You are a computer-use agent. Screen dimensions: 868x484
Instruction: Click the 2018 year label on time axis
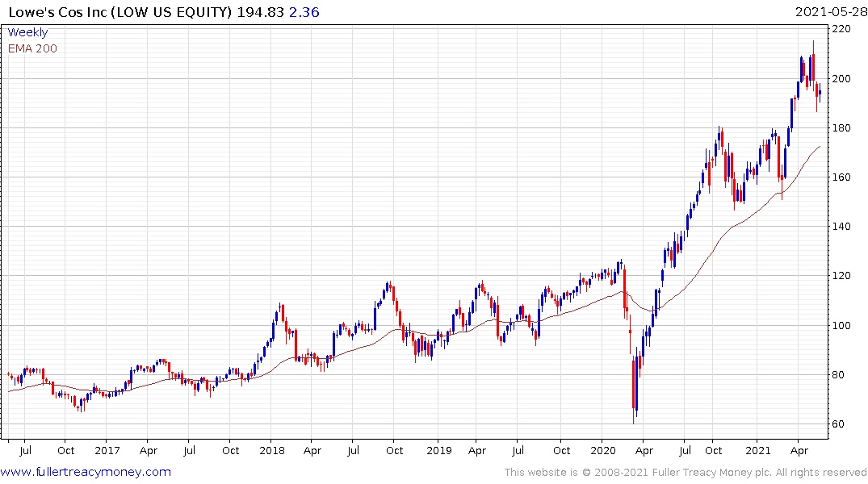coord(272,451)
